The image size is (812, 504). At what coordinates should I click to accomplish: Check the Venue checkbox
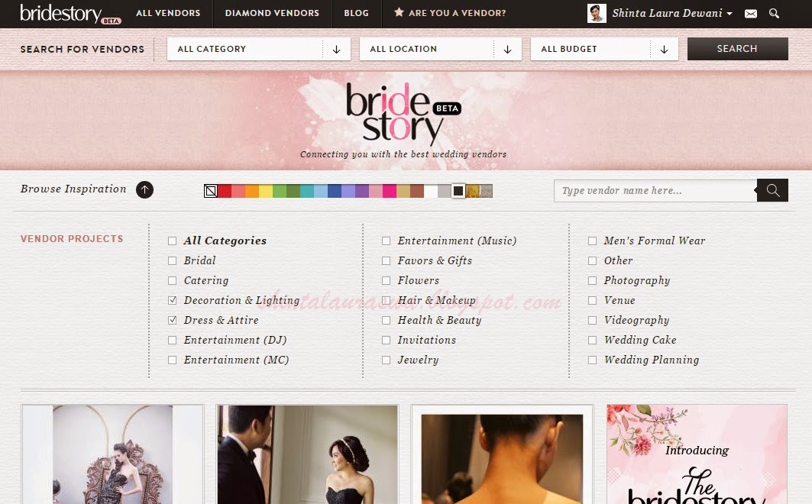(x=593, y=300)
